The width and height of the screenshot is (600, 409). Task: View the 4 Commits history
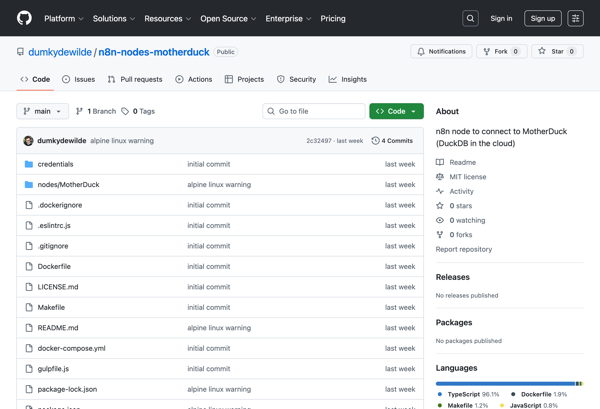[x=392, y=141]
